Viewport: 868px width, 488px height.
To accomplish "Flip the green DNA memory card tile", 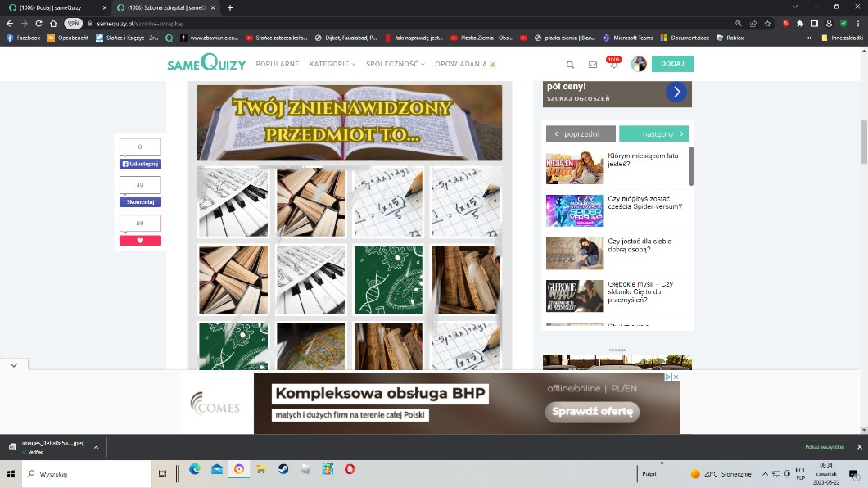I will (387, 279).
